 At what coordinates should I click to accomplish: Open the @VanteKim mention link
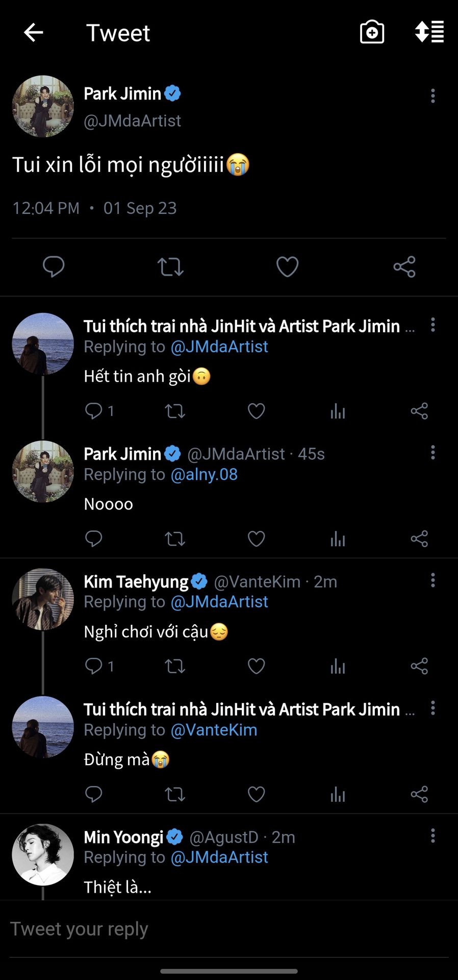coord(214,730)
